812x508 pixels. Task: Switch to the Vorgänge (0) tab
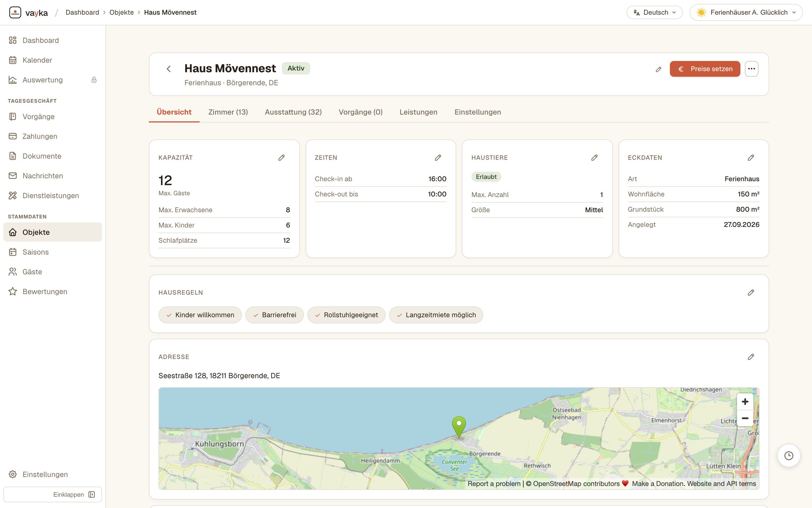(x=361, y=112)
